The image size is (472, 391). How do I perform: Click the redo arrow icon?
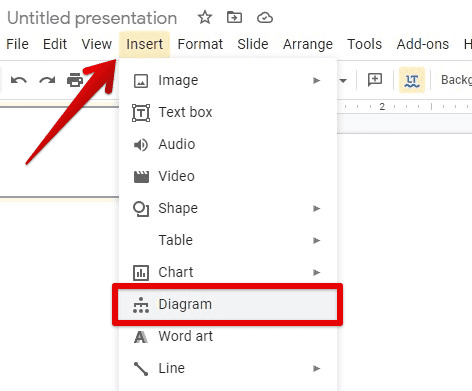click(x=47, y=80)
